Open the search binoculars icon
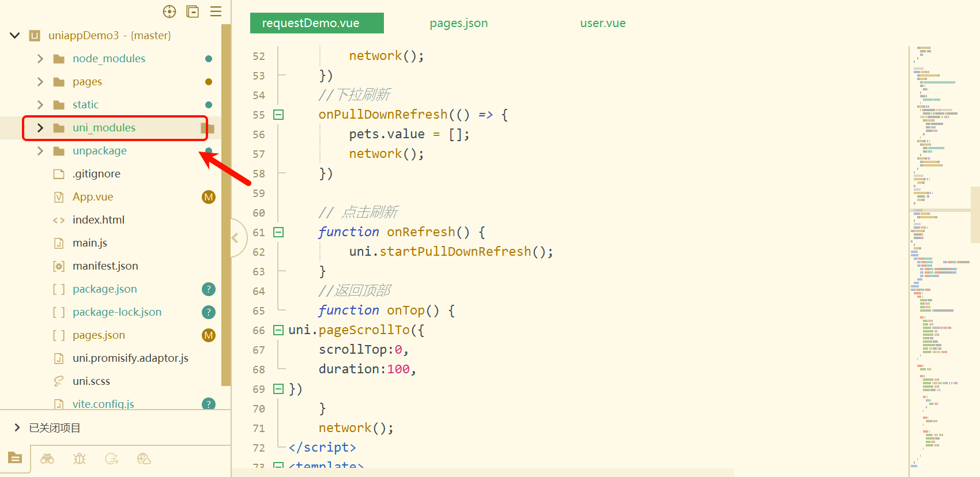 click(47, 459)
